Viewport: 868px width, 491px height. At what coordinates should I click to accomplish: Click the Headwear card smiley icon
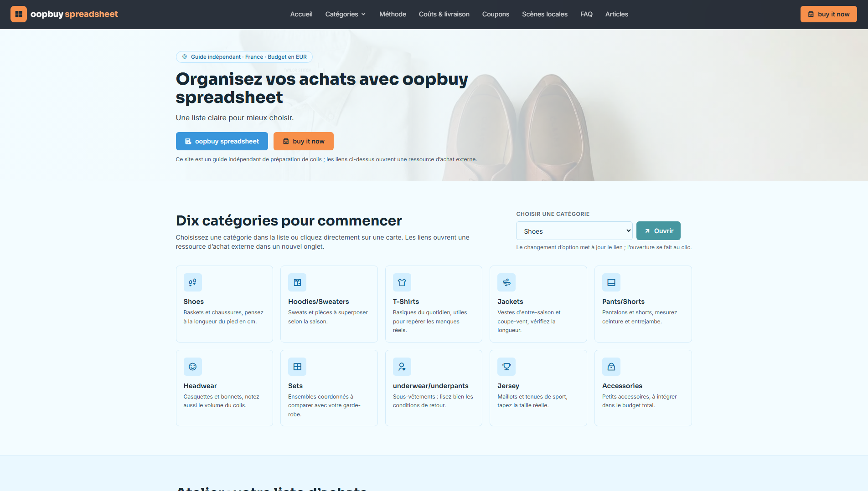coord(193,367)
